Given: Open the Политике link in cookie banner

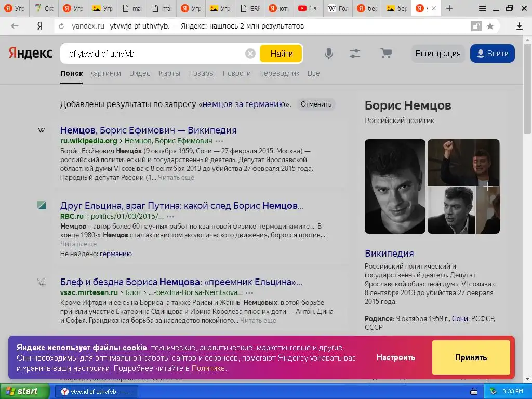Looking at the screenshot, I should coord(208,368).
